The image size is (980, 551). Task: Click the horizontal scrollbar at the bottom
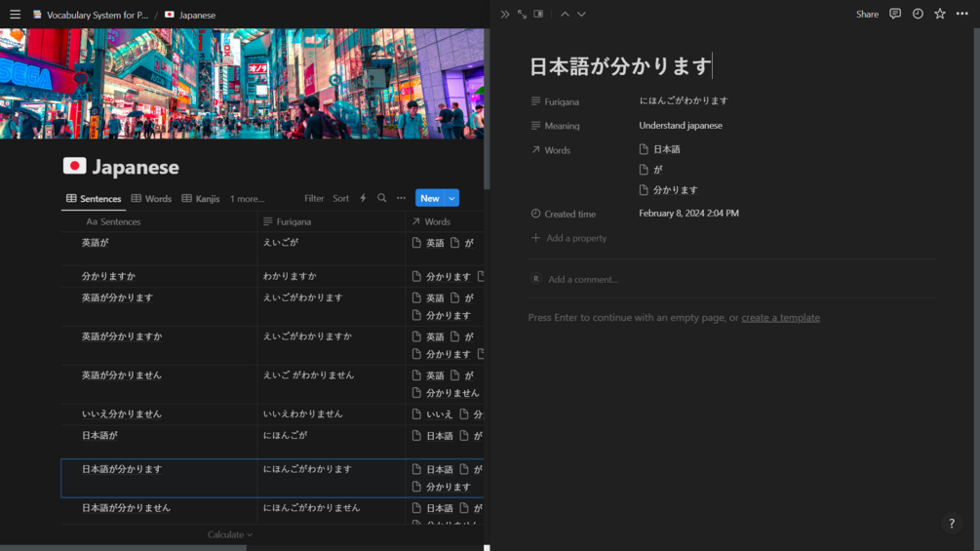tap(123, 548)
